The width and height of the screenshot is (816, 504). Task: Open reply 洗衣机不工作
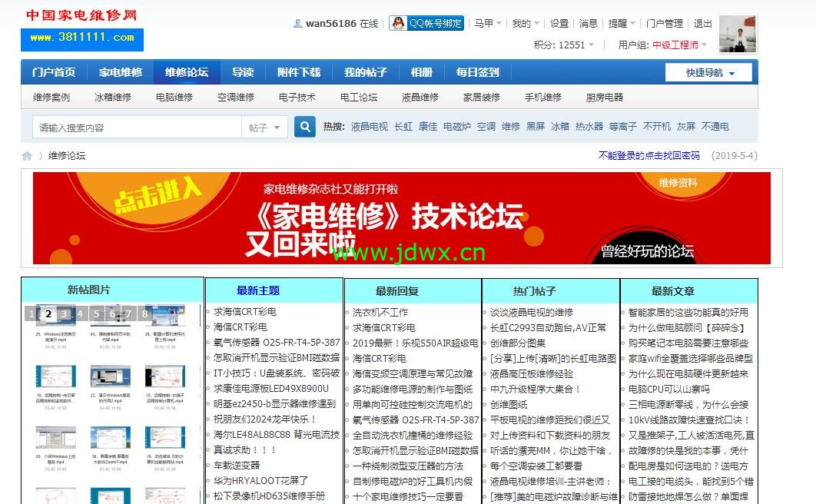(380, 312)
